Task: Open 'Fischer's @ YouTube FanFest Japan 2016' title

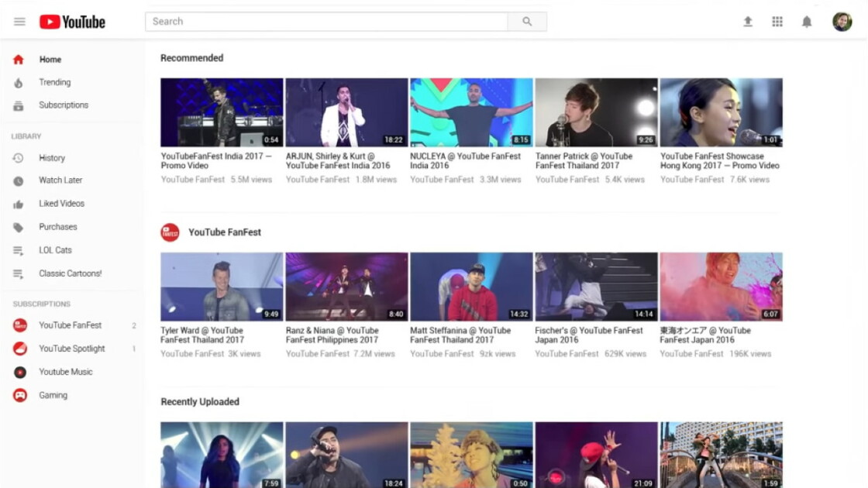Action: pos(589,335)
